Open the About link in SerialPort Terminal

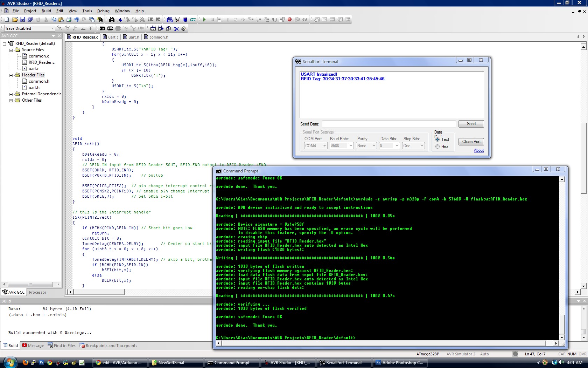pyautogui.click(x=479, y=150)
